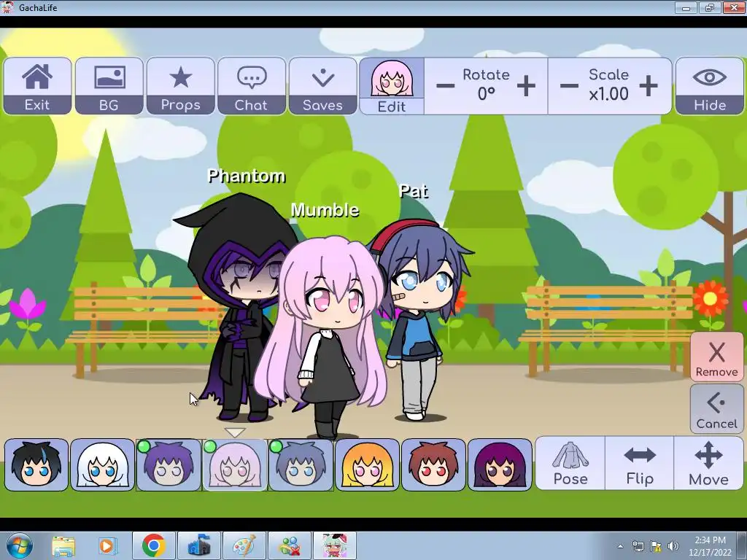The width and height of the screenshot is (747, 560).
Task: Increase scale with the plus button
Action: 649,86
